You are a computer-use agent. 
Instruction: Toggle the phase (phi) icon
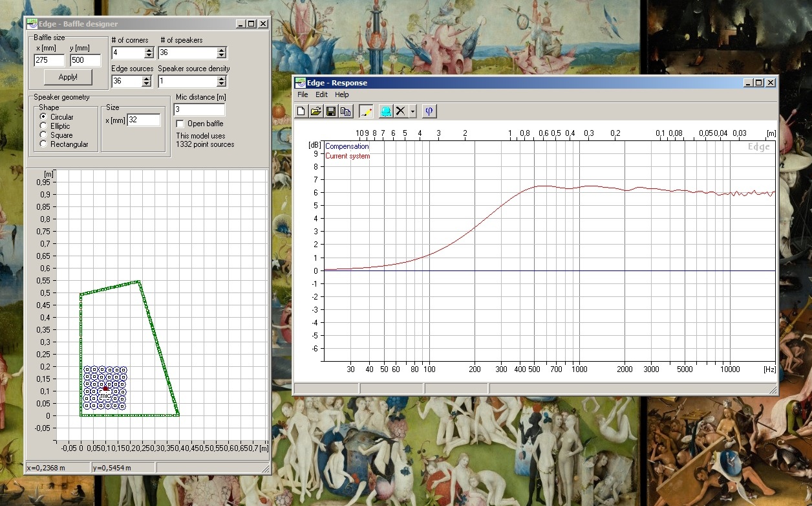point(429,111)
